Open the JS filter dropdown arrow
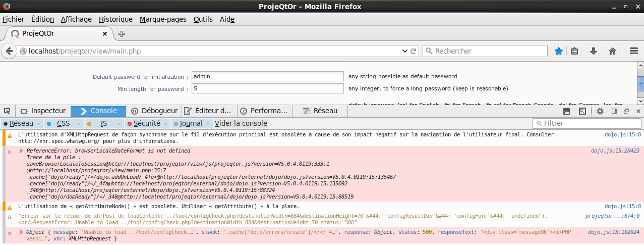 pos(119,123)
